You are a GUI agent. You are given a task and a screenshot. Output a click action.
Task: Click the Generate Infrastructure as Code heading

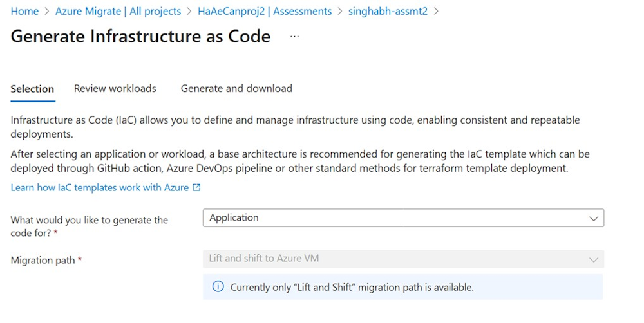click(140, 36)
